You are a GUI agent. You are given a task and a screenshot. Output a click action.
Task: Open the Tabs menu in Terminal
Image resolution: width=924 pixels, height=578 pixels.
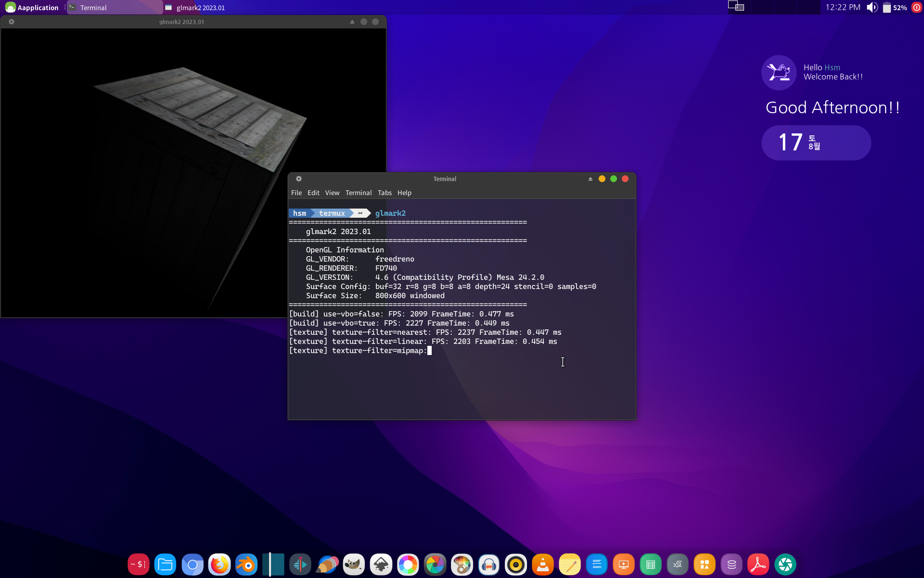[385, 193]
